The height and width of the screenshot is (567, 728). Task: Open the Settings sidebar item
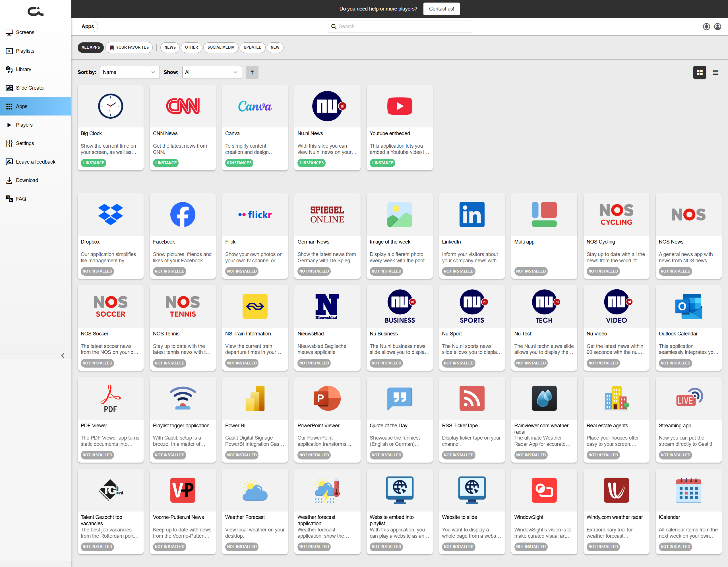coord(25,143)
